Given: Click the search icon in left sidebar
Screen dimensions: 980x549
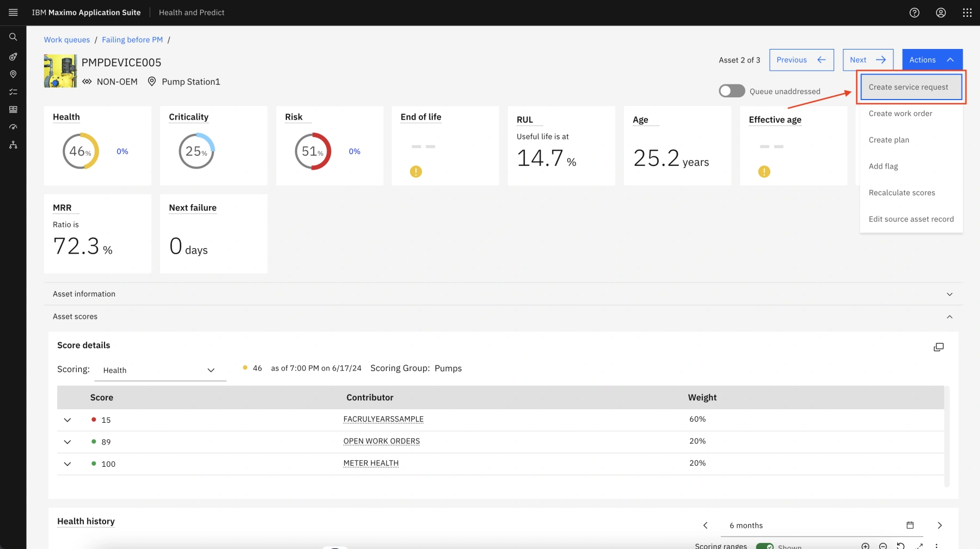Looking at the screenshot, I should (13, 37).
